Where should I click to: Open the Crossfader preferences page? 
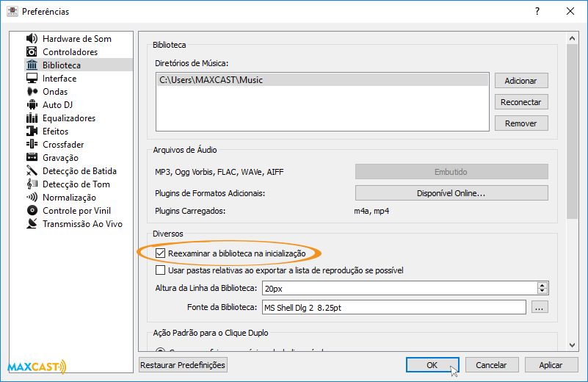(63, 145)
